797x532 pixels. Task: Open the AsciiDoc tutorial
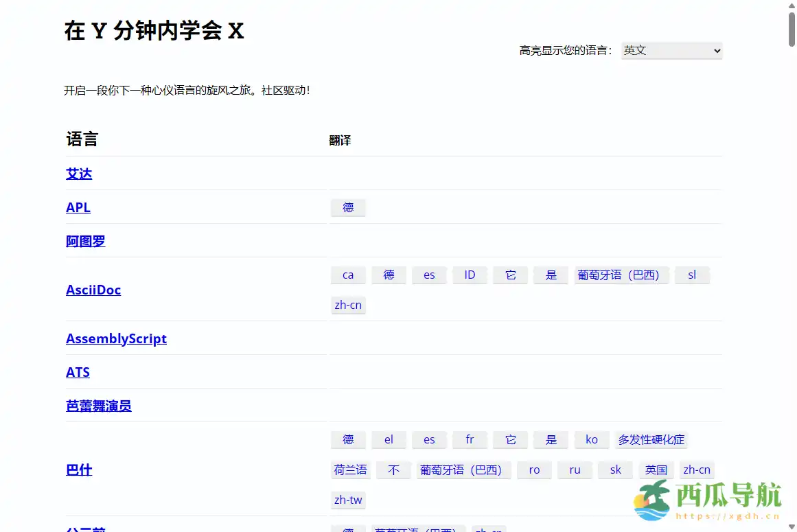pos(93,290)
